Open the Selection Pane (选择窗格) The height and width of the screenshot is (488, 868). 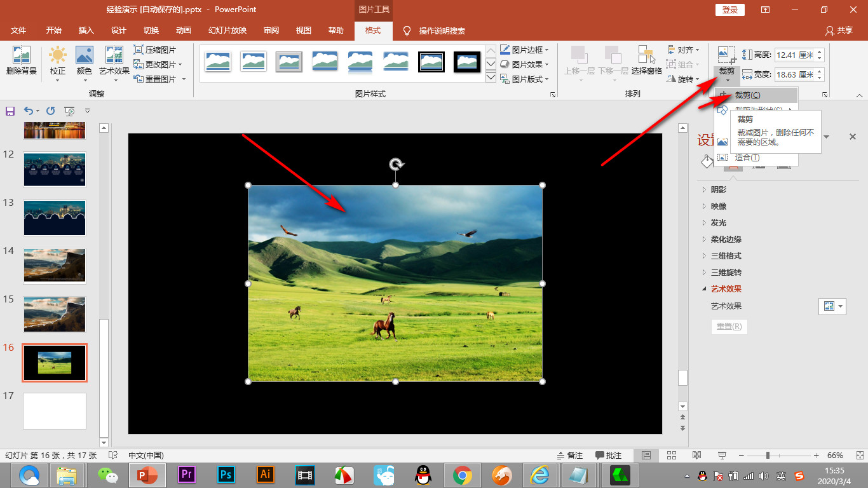647,62
